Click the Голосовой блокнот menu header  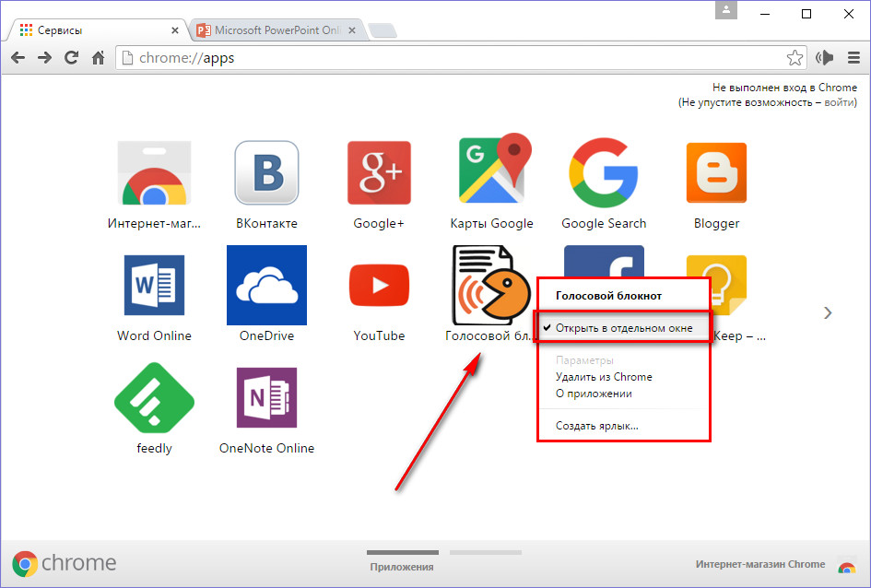tap(609, 296)
